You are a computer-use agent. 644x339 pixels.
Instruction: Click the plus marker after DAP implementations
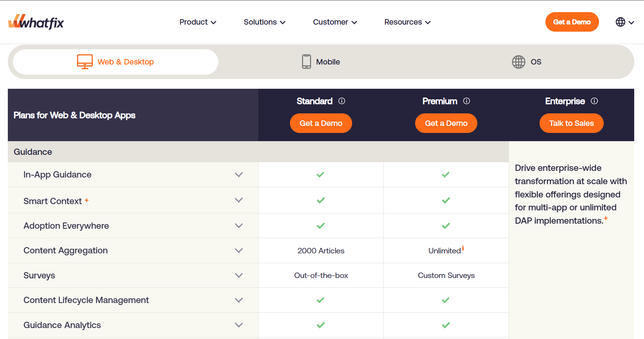606,218
